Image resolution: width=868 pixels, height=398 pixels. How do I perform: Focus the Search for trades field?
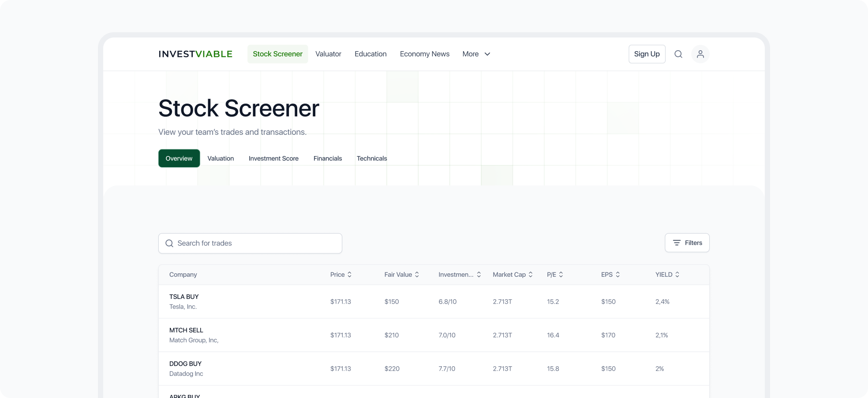(x=250, y=243)
